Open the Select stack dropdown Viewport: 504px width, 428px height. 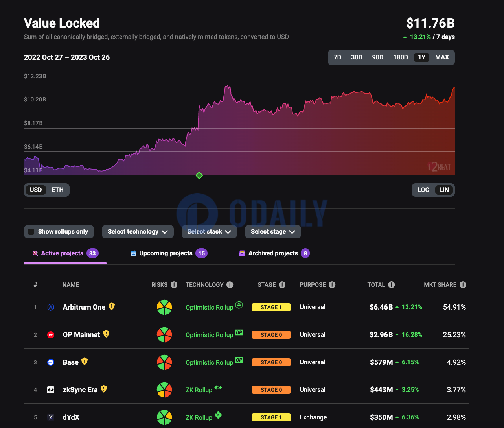pos(209,232)
